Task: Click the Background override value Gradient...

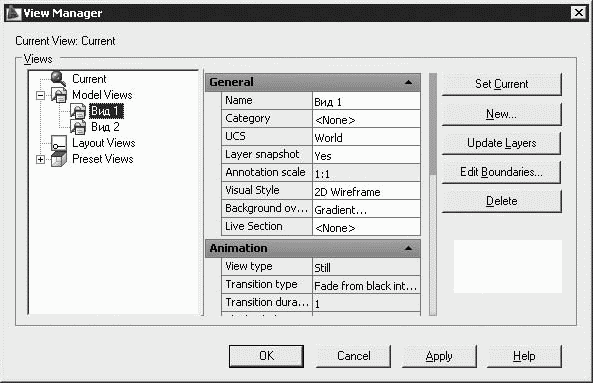Action: [366, 209]
